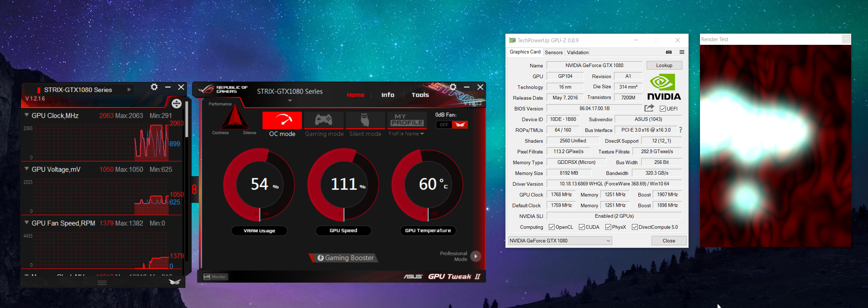Open GPU Tweak II settings gear
868x308 pixels.
pos(453,87)
